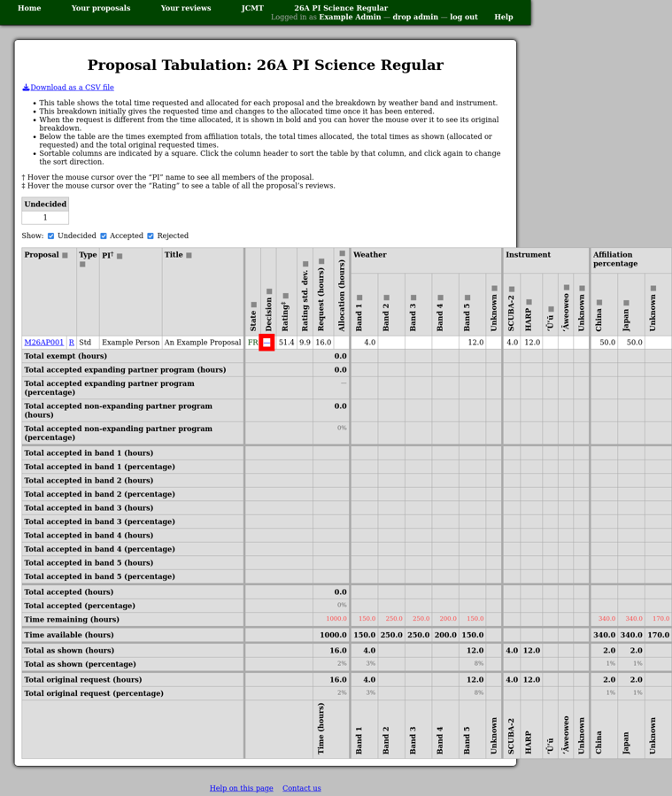Click title An Example Proposal
The height and width of the screenshot is (796, 672).
click(203, 343)
